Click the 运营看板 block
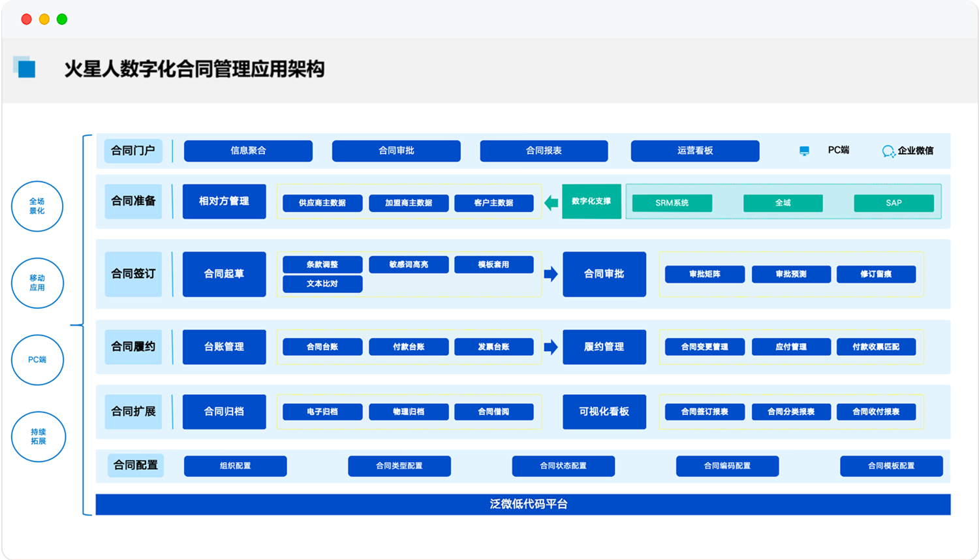Viewport: 979px width, 560px height. [x=695, y=151]
